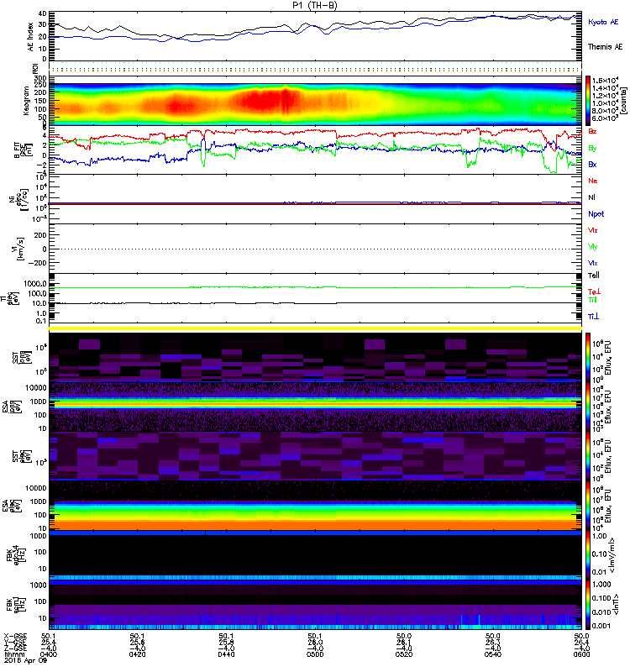Click the yellow bar above SST ions panel

pos(315,328)
